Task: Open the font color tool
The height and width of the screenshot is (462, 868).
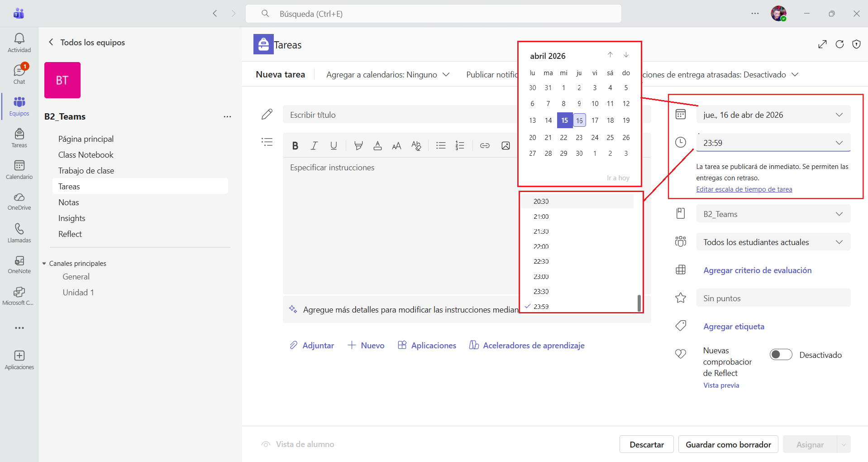Action: click(x=377, y=145)
